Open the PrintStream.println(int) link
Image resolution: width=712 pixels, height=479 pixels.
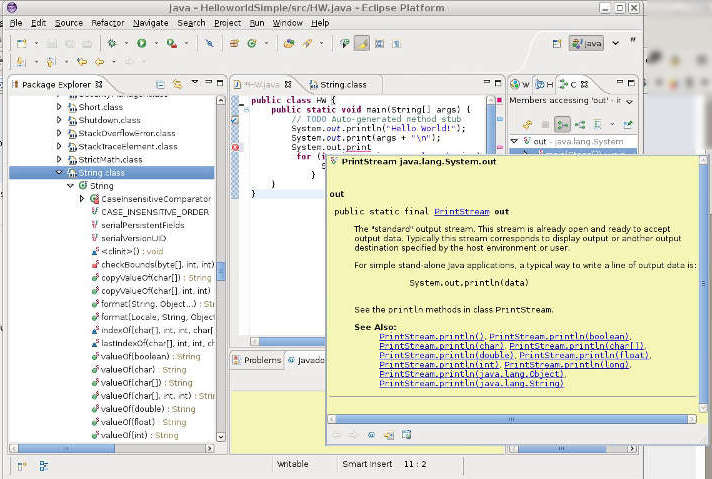tap(439, 365)
